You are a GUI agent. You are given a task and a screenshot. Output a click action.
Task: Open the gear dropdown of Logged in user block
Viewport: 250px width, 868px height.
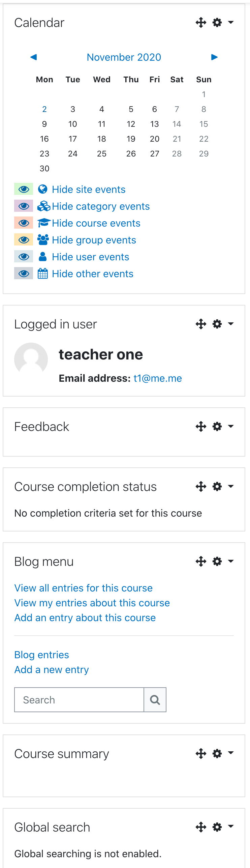(x=223, y=324)
